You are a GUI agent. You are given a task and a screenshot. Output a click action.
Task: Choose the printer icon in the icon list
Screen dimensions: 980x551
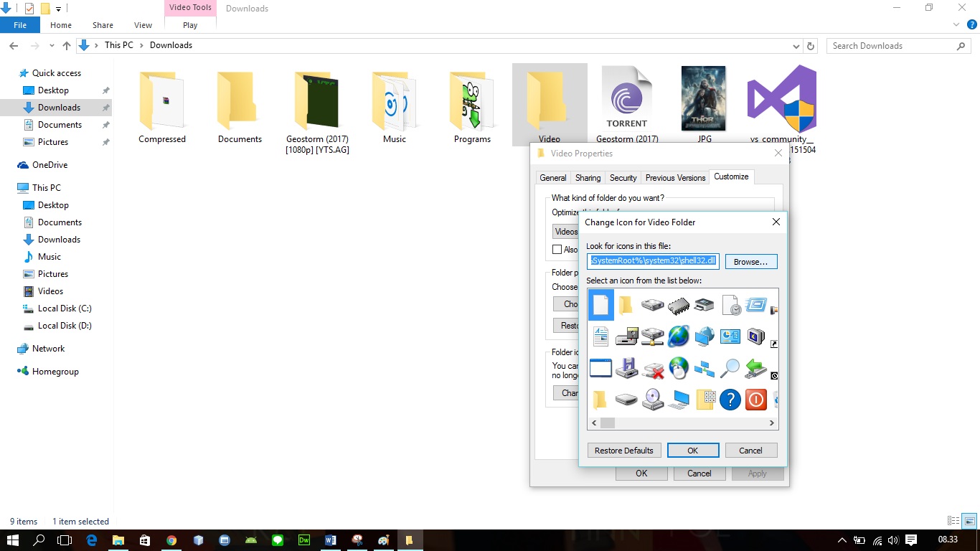tap(704, 306)
